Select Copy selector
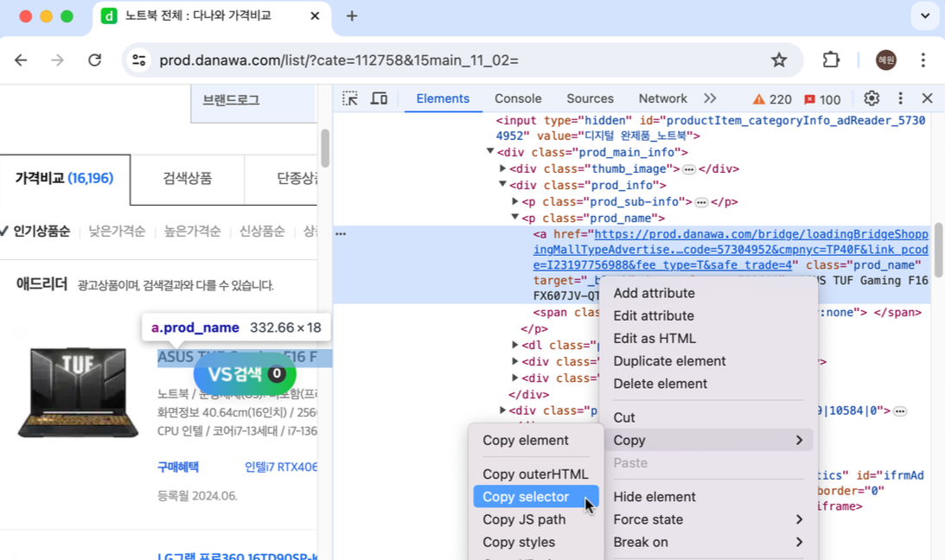 (x=536, y=497)
